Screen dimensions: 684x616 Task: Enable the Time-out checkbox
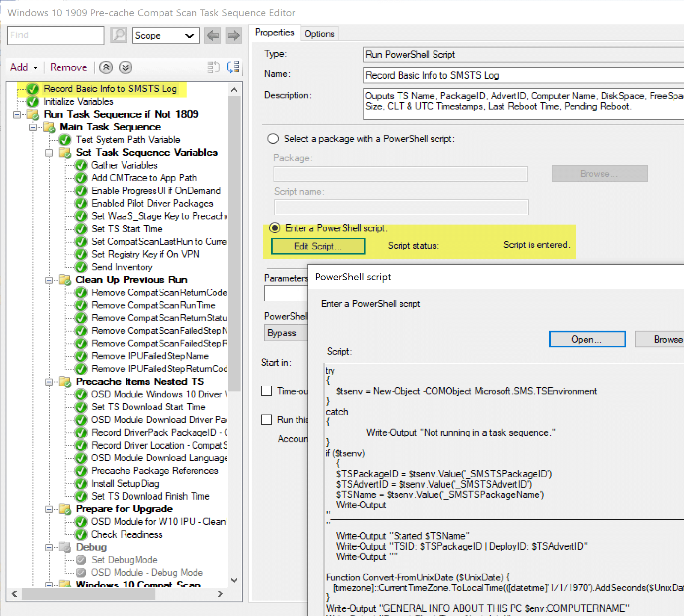pyautogui.click(x=267, y=391)
